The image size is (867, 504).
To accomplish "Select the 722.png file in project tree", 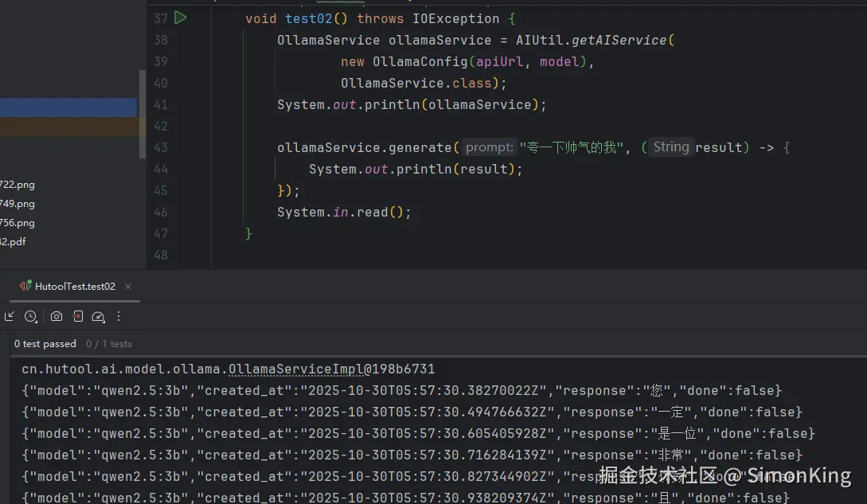I will (x=18, y=184).
